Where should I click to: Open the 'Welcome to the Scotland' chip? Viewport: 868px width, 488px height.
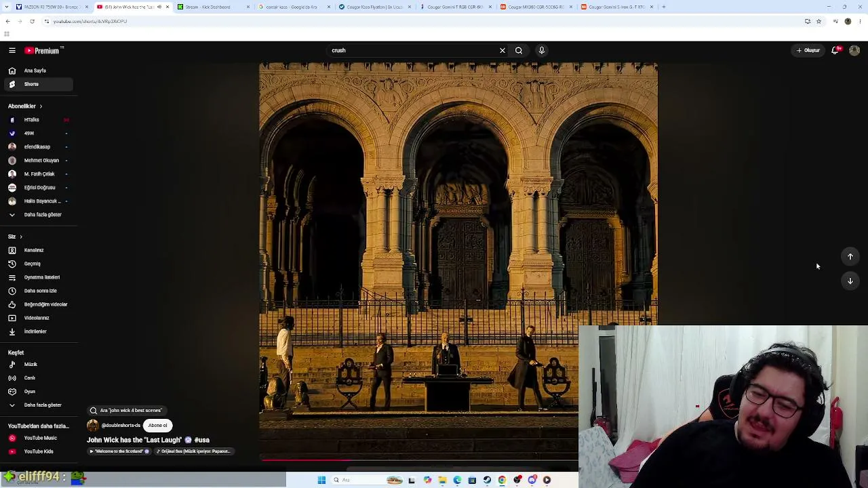(119, 451)
